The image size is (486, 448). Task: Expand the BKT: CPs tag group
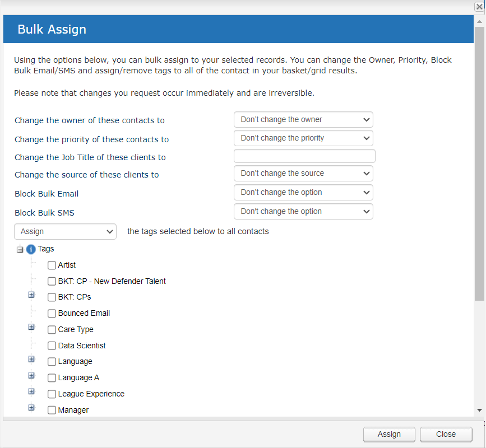pos(31,295)
